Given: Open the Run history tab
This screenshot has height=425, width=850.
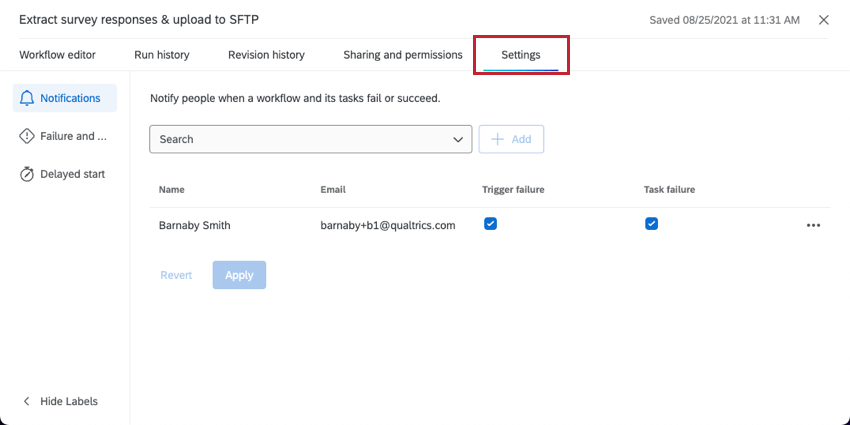Looking at the screenshot, I should coord(162,55).
